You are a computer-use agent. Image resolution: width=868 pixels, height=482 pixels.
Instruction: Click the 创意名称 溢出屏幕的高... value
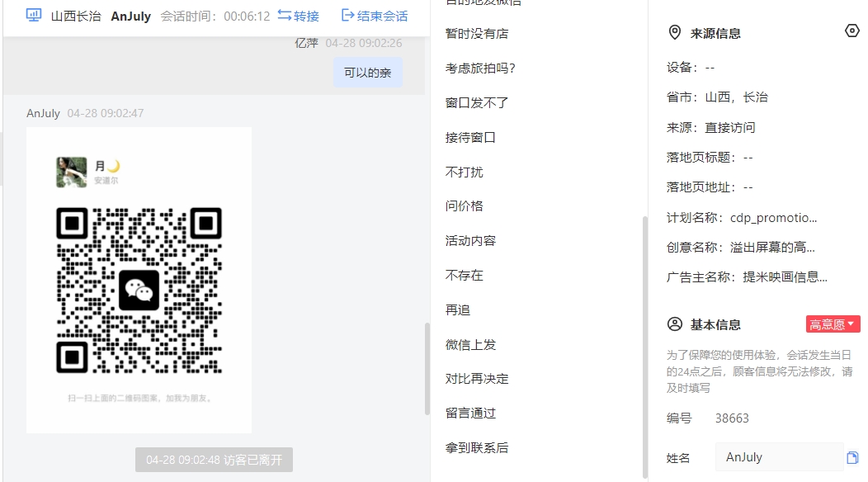[x=772, y=248]
